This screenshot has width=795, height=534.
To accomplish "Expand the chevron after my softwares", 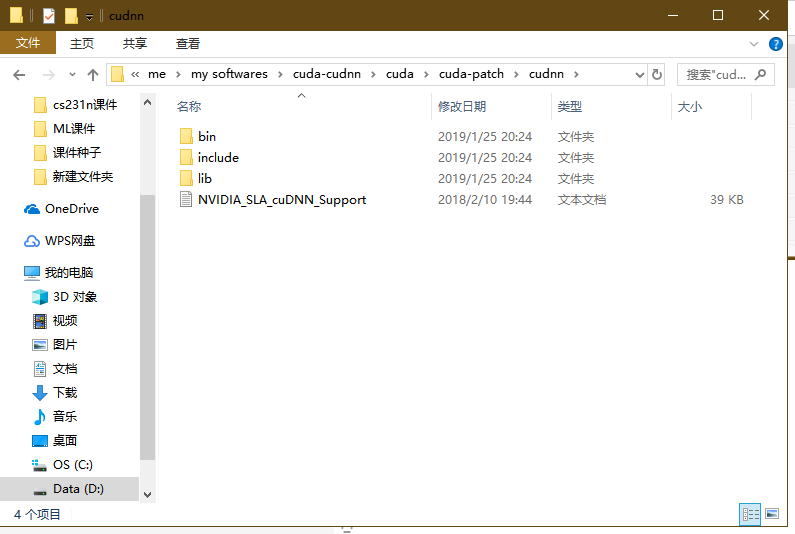I will click(280, 75).
